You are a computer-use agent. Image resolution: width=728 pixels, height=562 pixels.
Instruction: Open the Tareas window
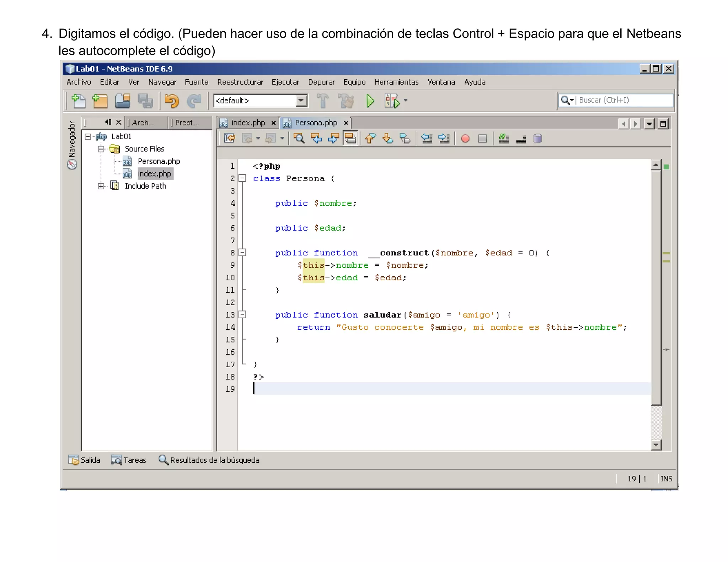(x=129, y=460)
